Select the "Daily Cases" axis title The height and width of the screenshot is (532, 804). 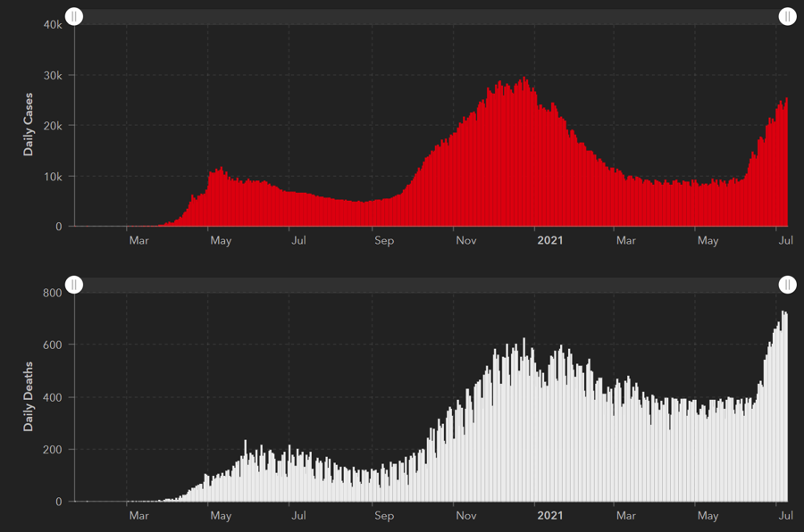29,125
